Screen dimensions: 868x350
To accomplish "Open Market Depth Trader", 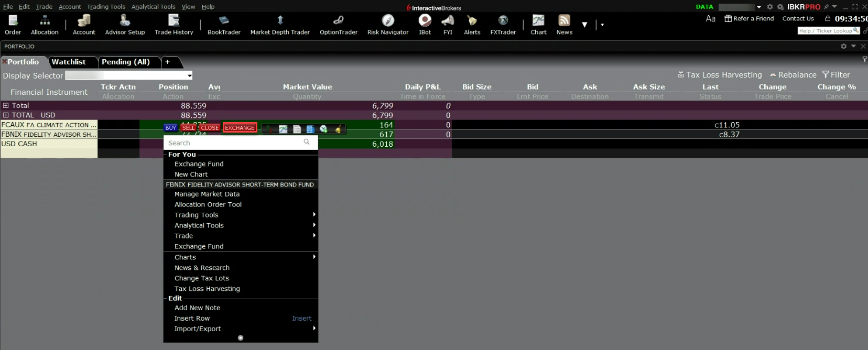I will pos(280,25).
